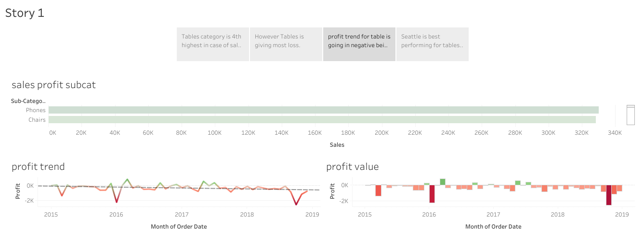The height and width of the screenshot is (243, 644).
Task: Click the Sub-Category column header
Action: point(28,101)
